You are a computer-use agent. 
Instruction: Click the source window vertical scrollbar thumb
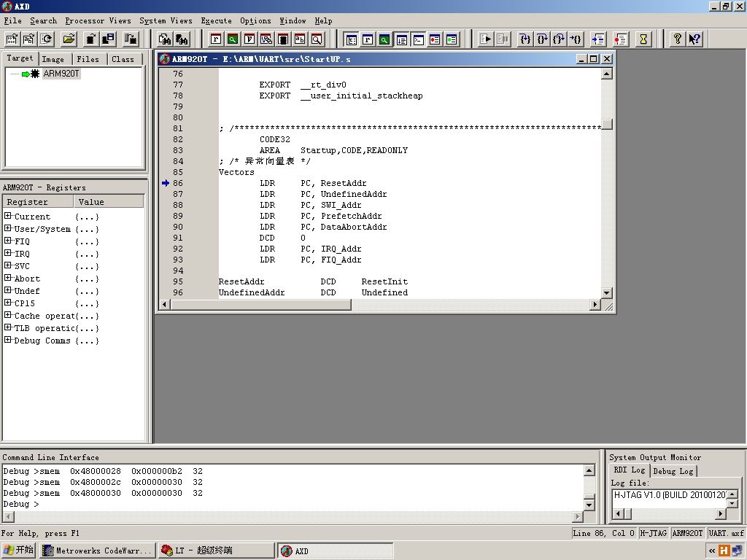tap(606, 124)
